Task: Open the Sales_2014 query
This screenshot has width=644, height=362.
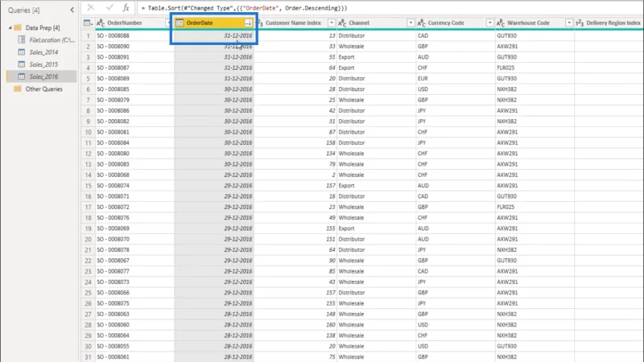Action: (x=43, y=52)
